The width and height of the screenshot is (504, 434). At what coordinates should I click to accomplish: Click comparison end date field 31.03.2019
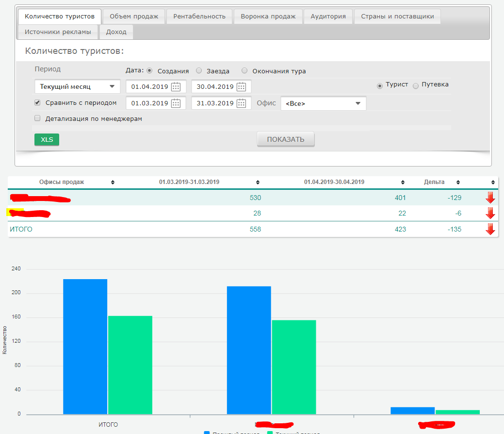(221, 103)
